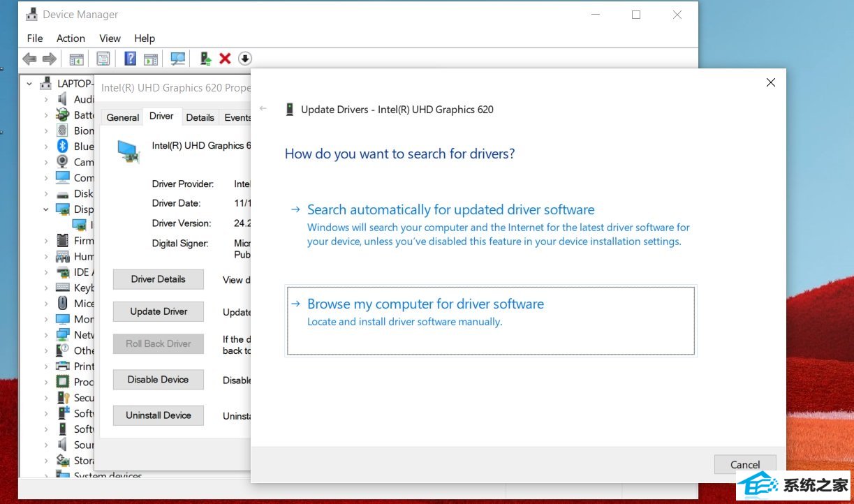Click the Driver Details button
This screenshot has width=854, height=504.
[159, 279]
